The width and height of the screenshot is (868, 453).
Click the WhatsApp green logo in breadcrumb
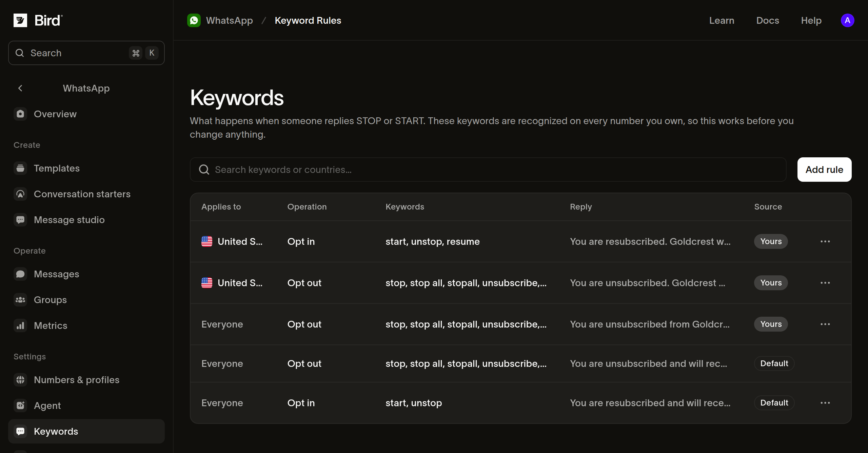[194, 20]
